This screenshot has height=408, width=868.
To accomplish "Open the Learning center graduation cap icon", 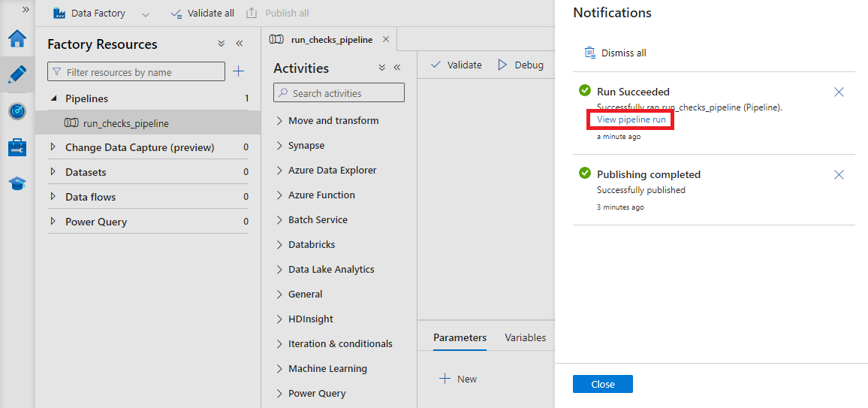I will 17,184.
